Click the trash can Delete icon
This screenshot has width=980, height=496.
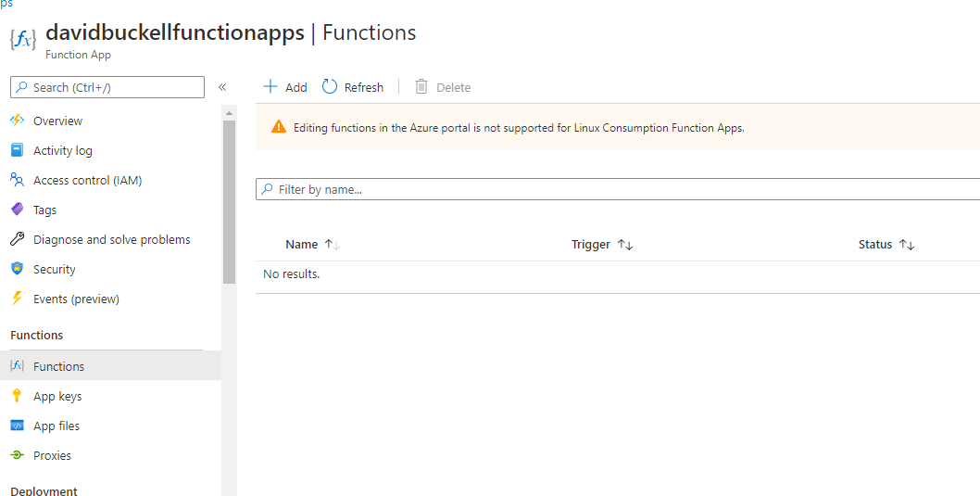tap(421, 86)
